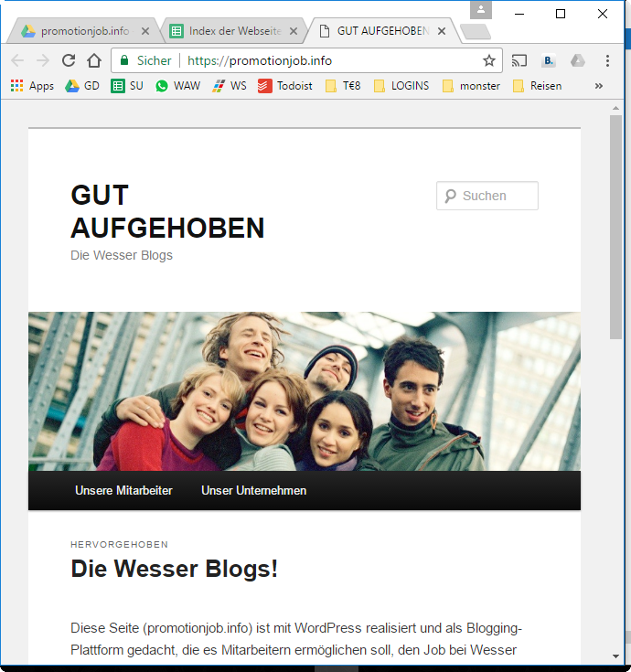Open the Reisen bookmark folder
Image resolution: width=631 pixels, height=672 pixels.
click(x=537, y=86)
